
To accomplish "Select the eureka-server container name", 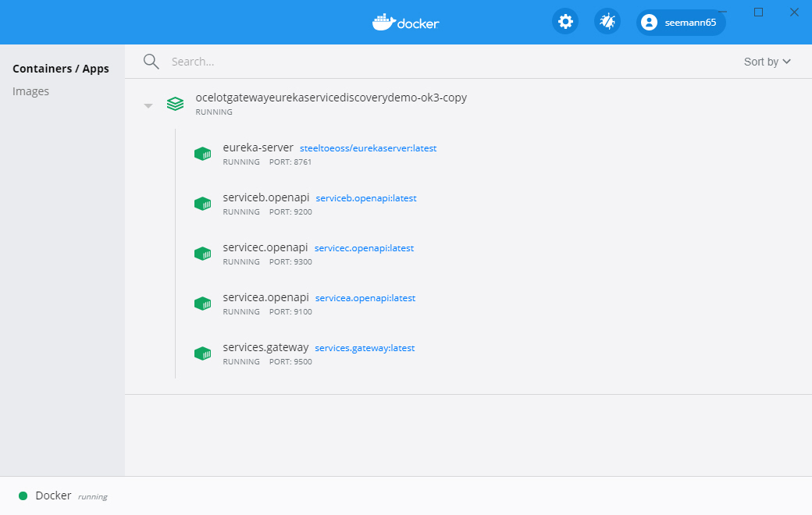I will (x=258, y=147).
